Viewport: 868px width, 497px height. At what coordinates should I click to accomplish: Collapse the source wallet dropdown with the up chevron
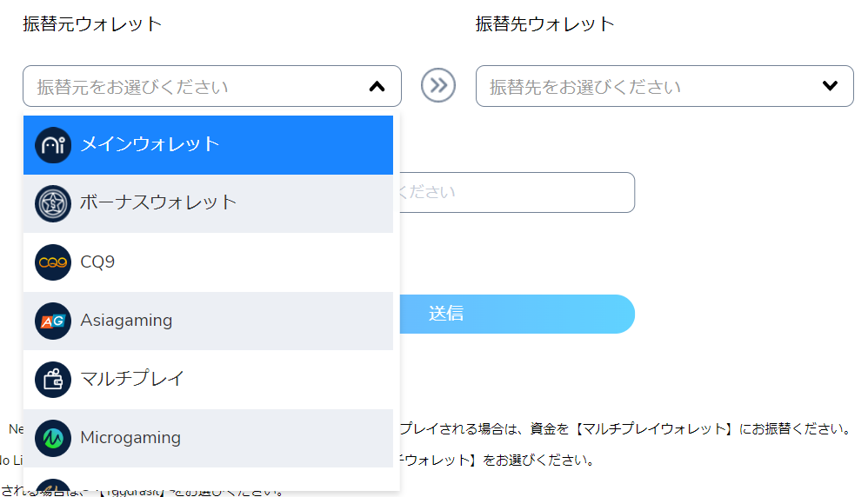pos(377,86)
